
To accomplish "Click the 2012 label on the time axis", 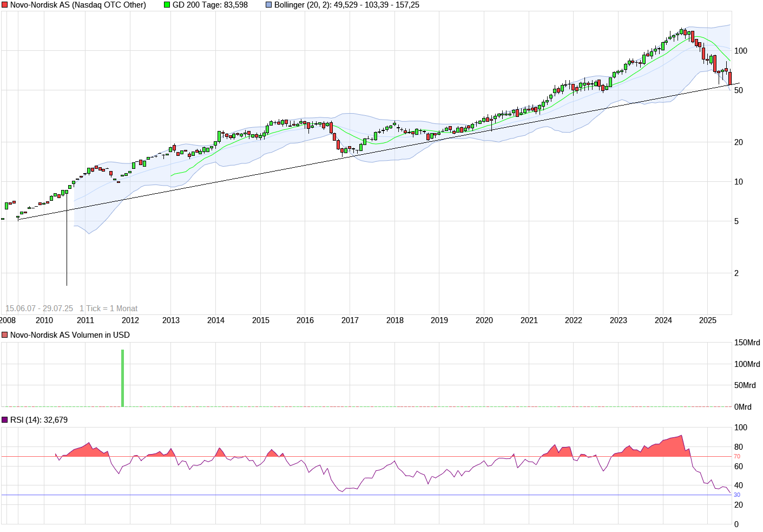I will (130, 320).
